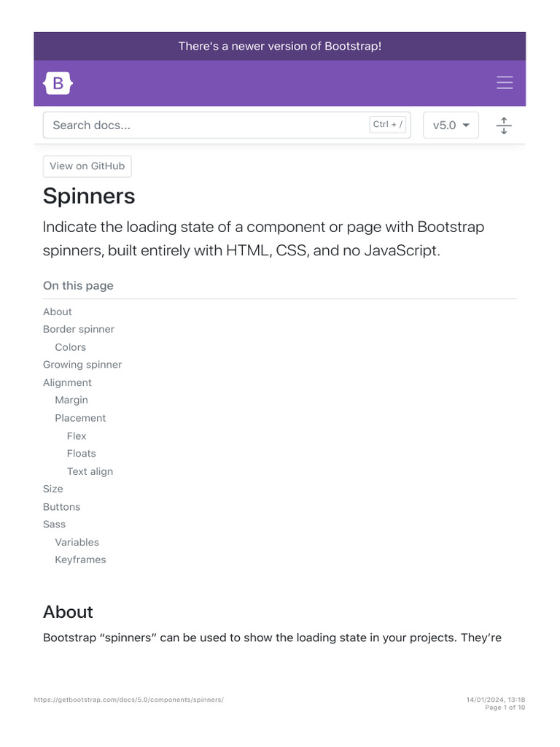
Task: Select the Flex contents link
Action: 77,436
